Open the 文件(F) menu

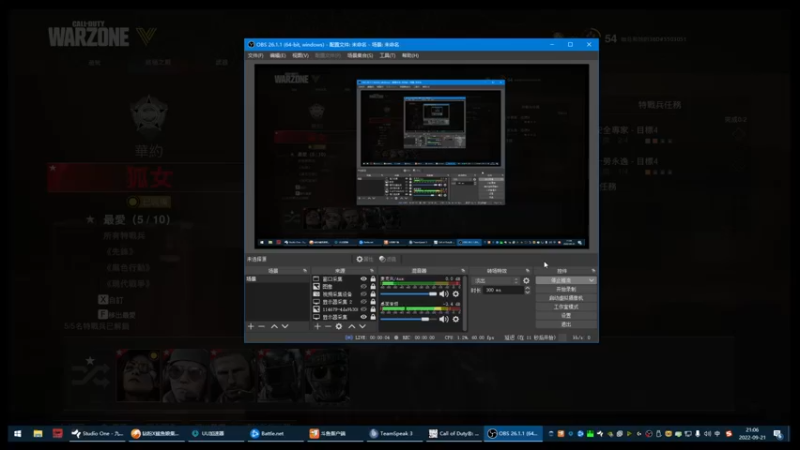coord(256,55)
